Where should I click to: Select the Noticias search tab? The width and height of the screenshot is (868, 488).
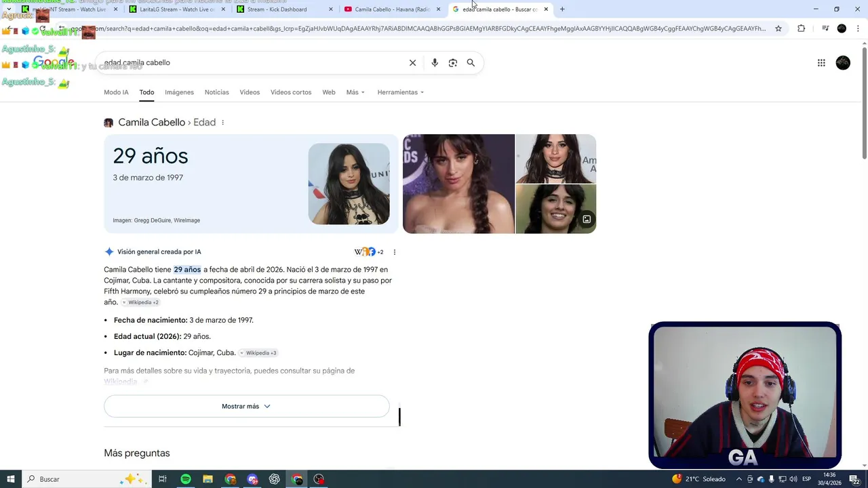[x=217, y=92]
